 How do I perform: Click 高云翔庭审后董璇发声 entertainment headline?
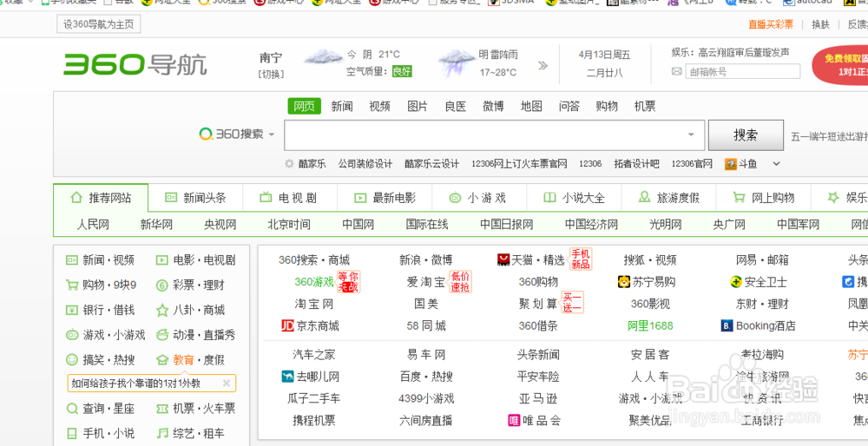pyautogui.click(x=744, y=53)
